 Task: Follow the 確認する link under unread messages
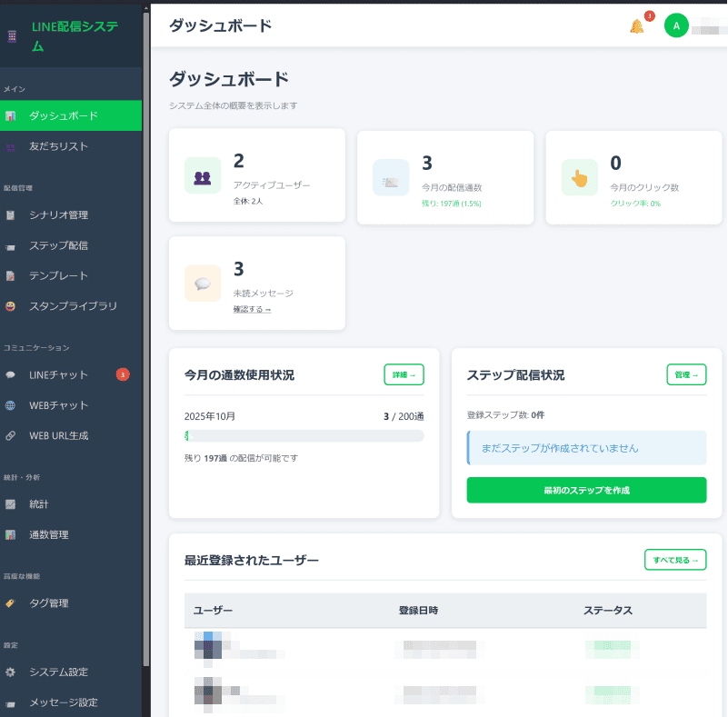click(252, 309)
